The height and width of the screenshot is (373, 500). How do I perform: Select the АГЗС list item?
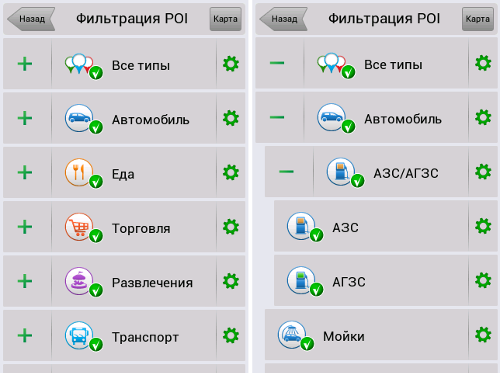pos(371,280)
